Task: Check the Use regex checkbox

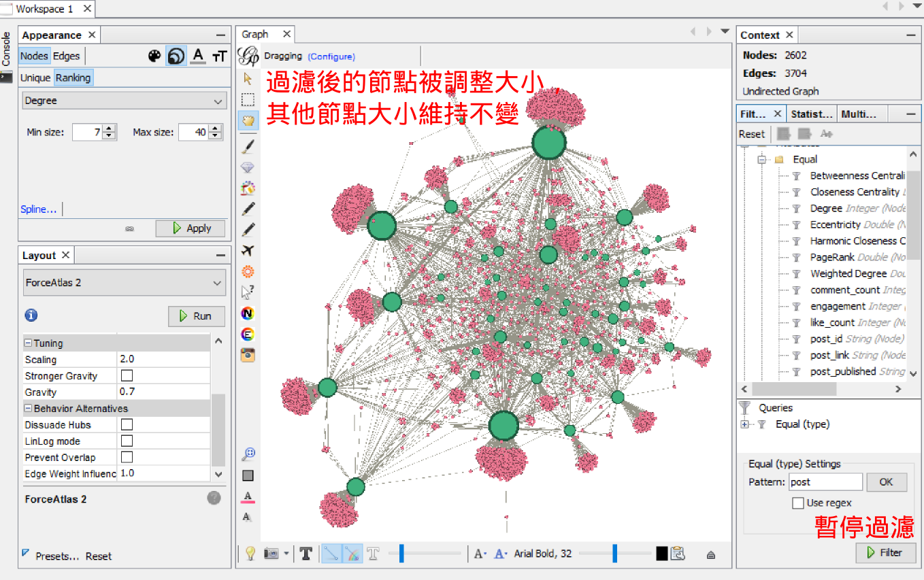Action: click(x=798, y=503)
